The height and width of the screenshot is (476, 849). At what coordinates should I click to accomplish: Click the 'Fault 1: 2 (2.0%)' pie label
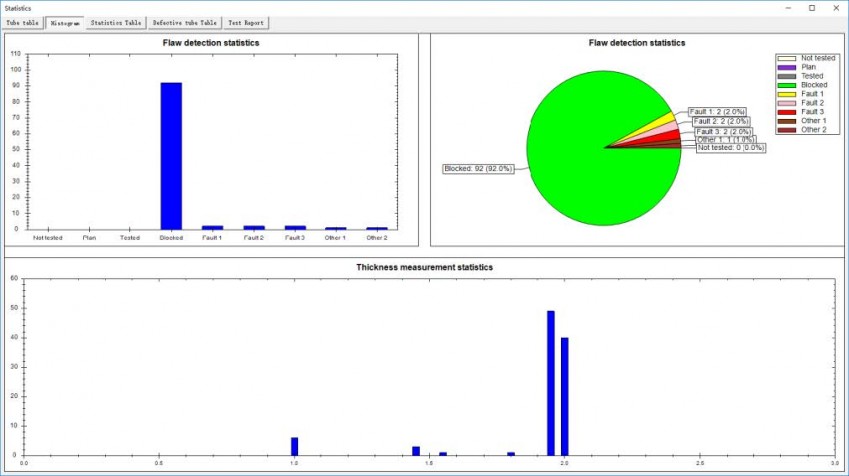pyautogui.click(x=717, y=111)
